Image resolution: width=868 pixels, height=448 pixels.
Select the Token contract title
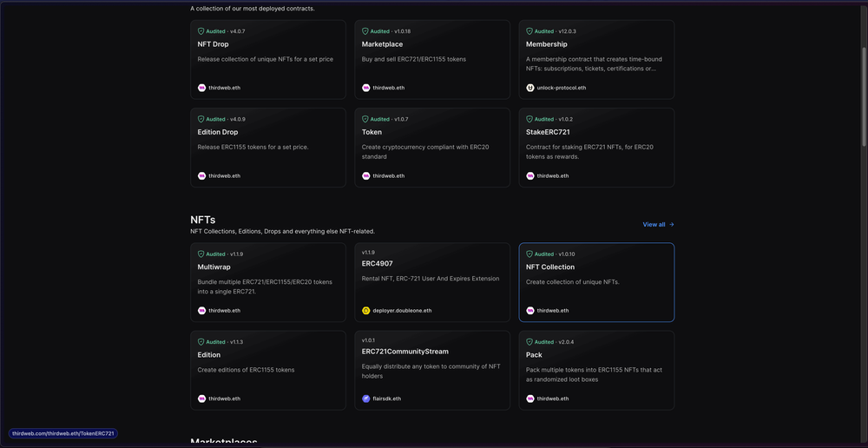(x=372, y=132)
